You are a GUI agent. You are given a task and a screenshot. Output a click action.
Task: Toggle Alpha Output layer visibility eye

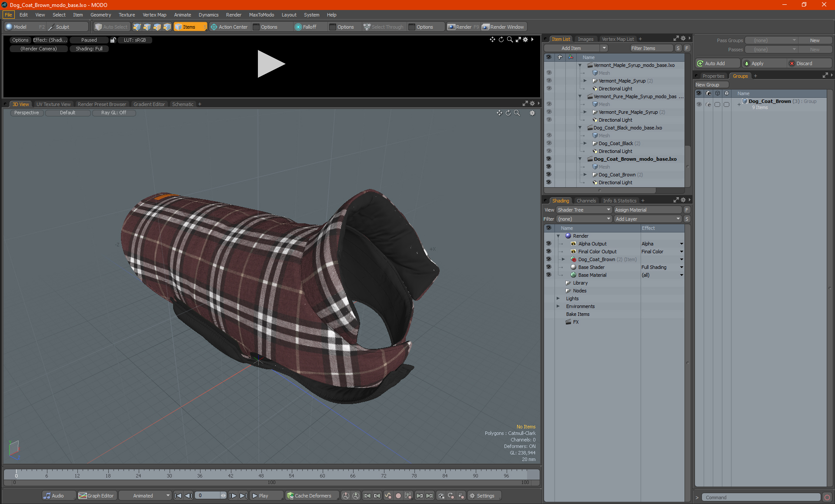pos(548,244)
